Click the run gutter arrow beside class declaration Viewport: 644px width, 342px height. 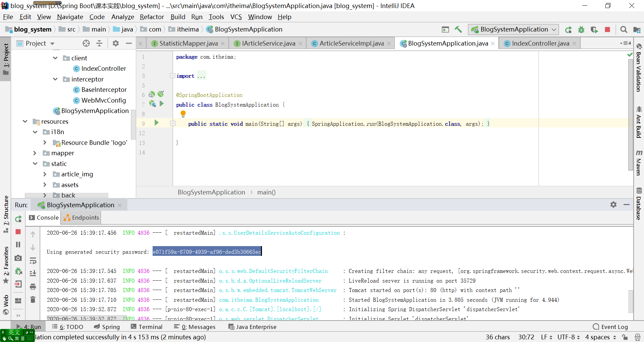(x=162, y=104)
